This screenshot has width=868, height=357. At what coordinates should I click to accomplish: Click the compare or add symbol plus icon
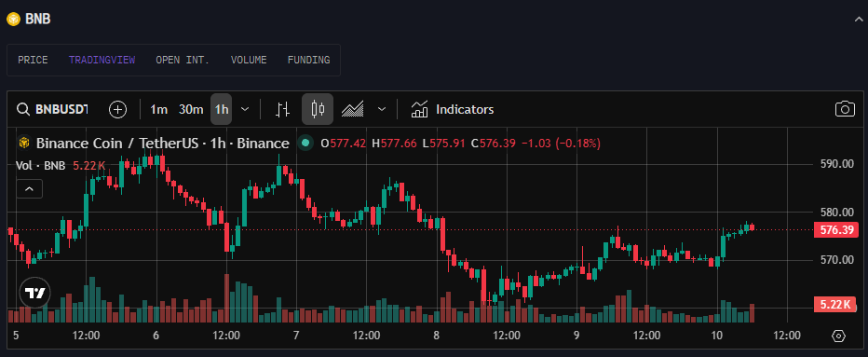click(117, 109)
